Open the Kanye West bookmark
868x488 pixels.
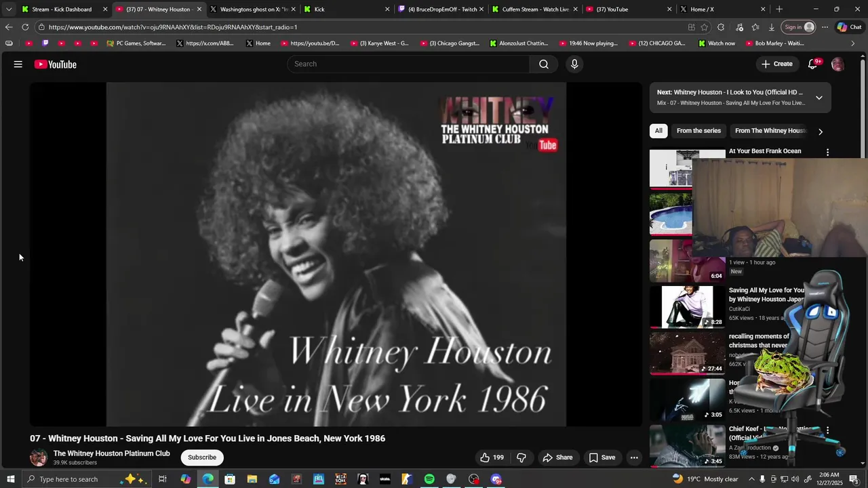pos(379,43)
